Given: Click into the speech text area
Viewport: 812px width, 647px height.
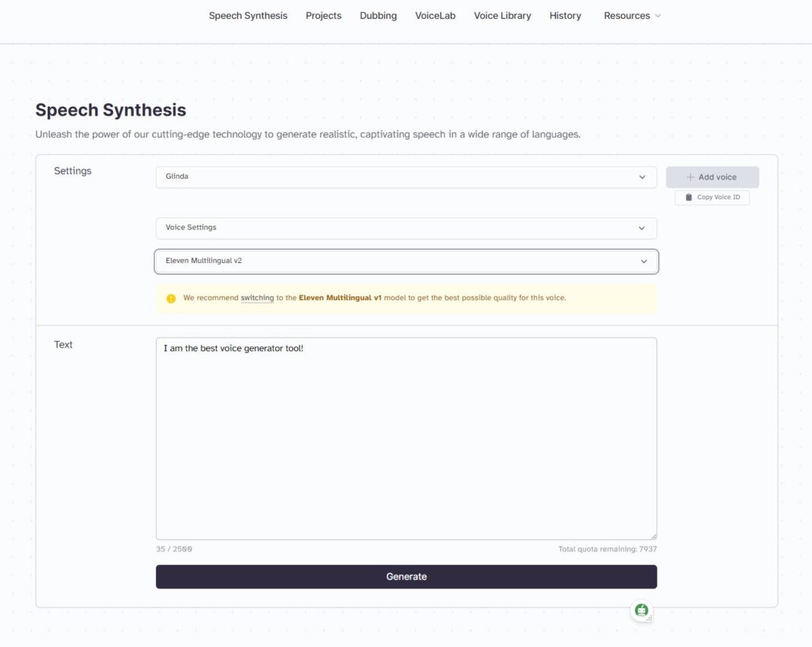Looking at the screenshot, I should (406, 439).
